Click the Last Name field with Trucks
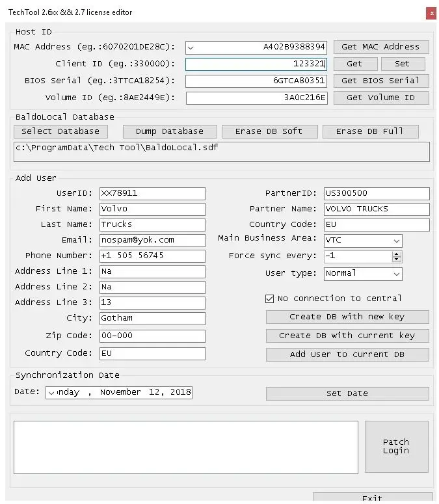This screenshot has height=504, width=439. click(x=152, y=224)
